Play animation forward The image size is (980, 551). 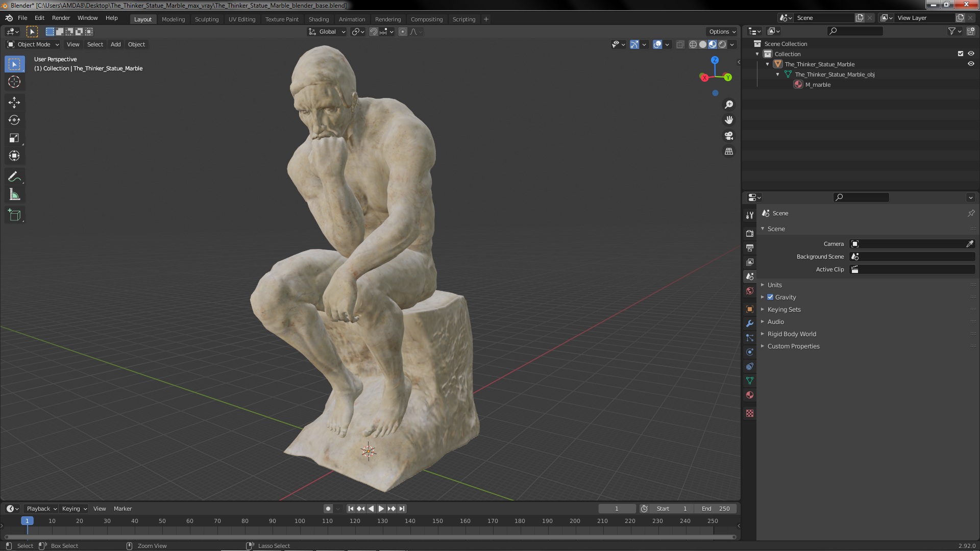[381, 509]
